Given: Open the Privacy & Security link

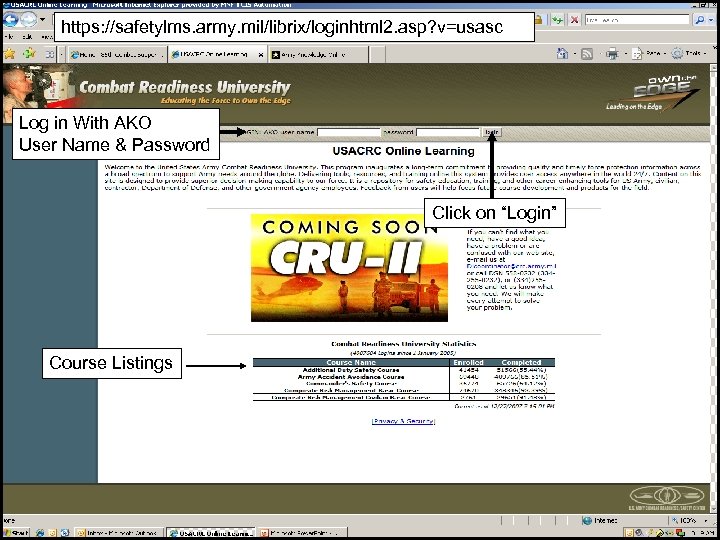Looking at the screenshot, I should (x=403, y=421).
